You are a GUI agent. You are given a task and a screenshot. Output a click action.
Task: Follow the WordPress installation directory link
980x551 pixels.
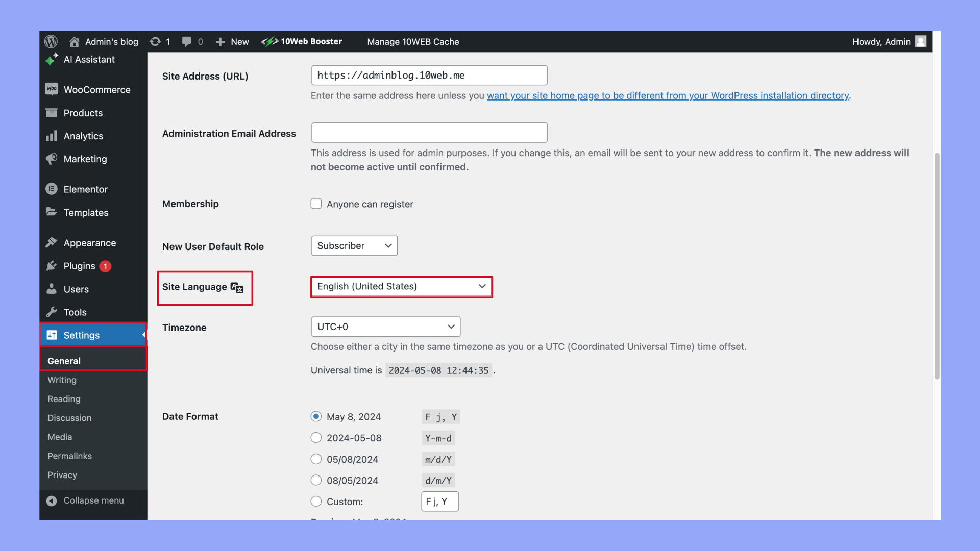tap(668, 96)
